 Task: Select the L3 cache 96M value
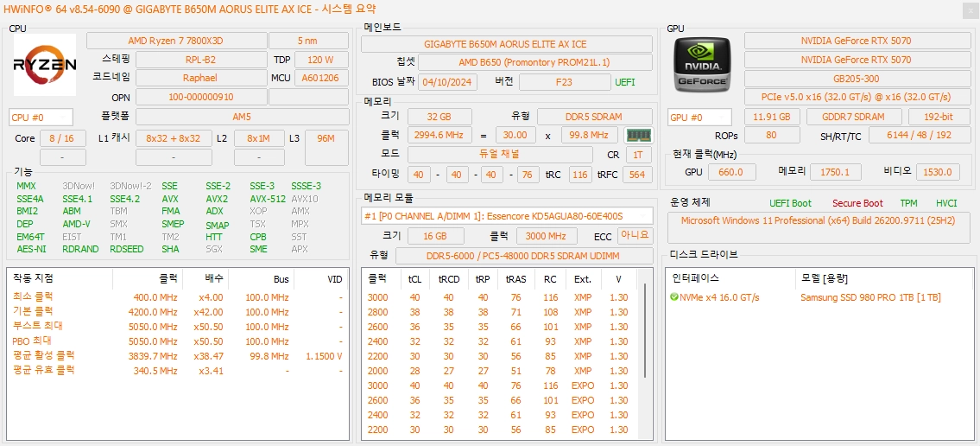click(326, 148)
